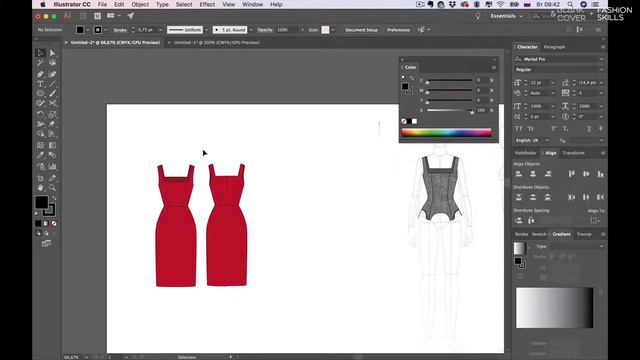
Task: Switch to the Transform tab
Action: coord(573,153)
